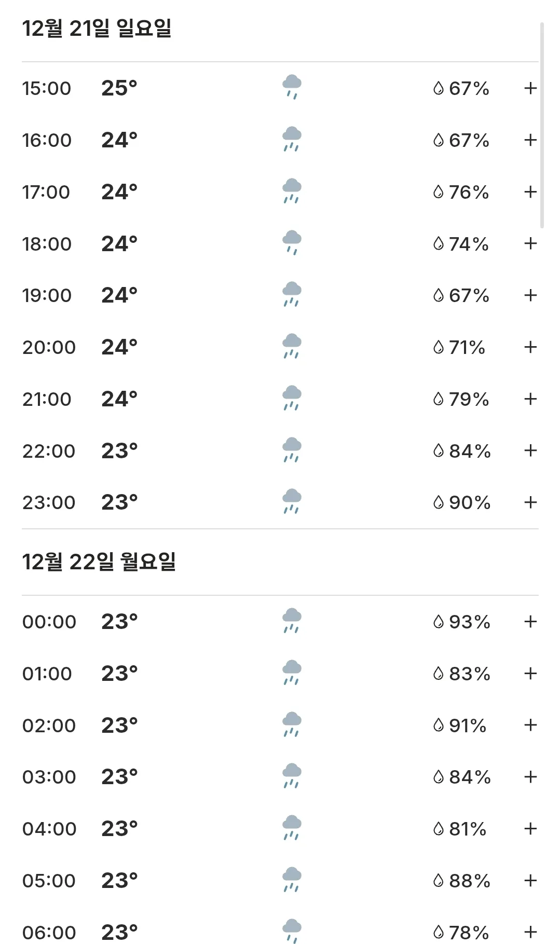Open details for 20:00 using plus
Screen dimensions: 560x944
click(x=530, y=347)
